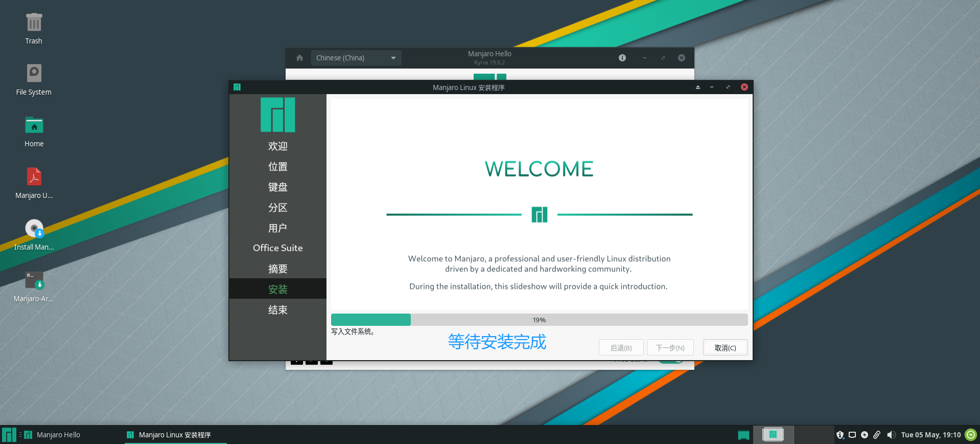Select the Install Manjaro desktop launcher
The width and height of the screenshot is (980, 444).
point(34,228)
